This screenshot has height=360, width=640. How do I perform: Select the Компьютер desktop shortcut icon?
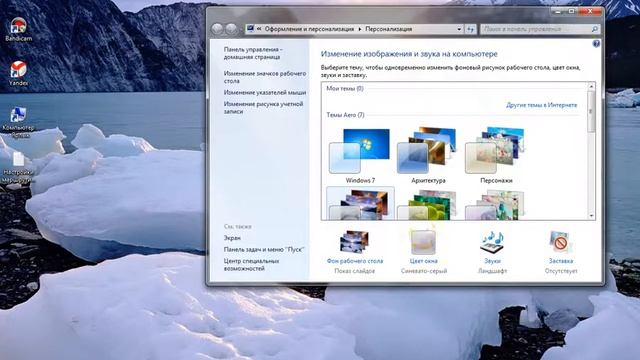coord(18,122)
